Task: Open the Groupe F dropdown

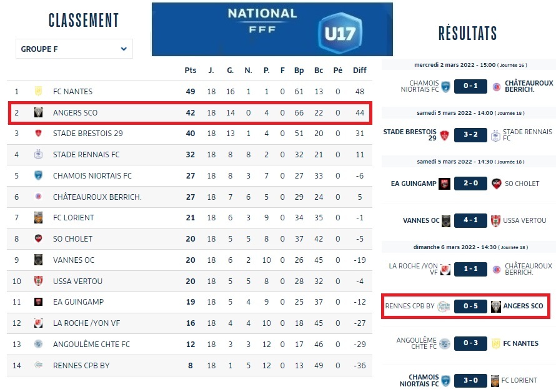Action: [x=74, y=49]
